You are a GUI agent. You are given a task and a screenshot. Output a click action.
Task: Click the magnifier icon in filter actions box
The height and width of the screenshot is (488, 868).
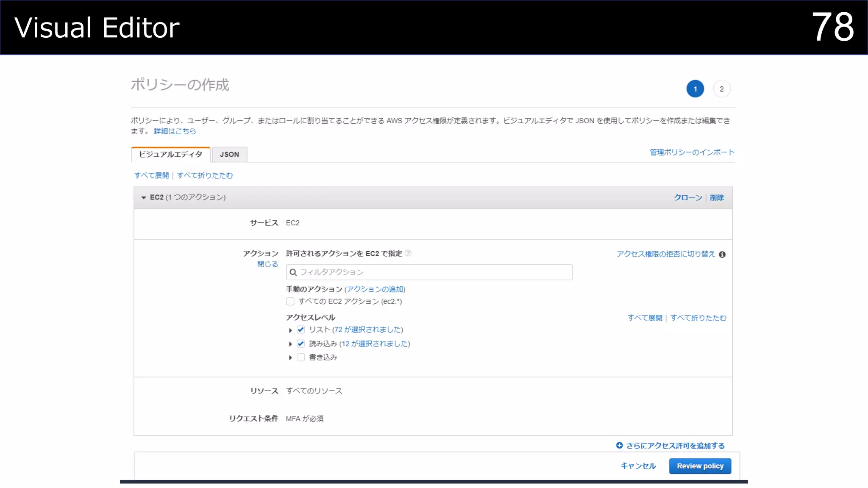293,272
